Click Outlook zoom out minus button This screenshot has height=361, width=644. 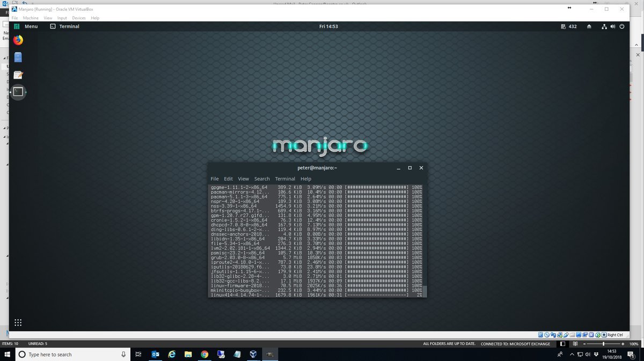584,343
